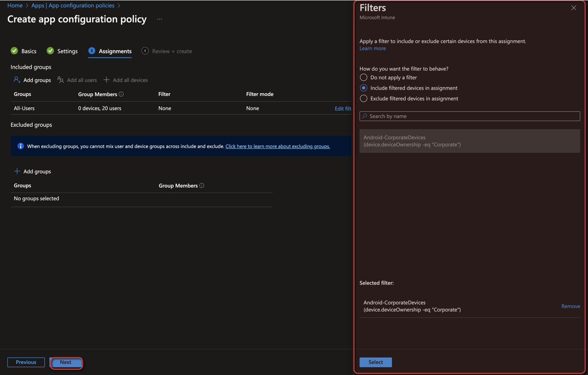
Task: Click the Add all users icon
Action: point(61,80)
